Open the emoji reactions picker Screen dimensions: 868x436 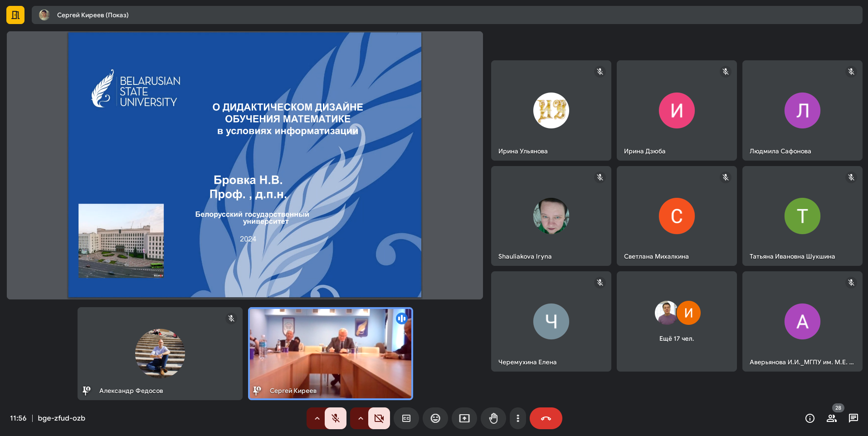pyautogui.click(x=435, y=418)
